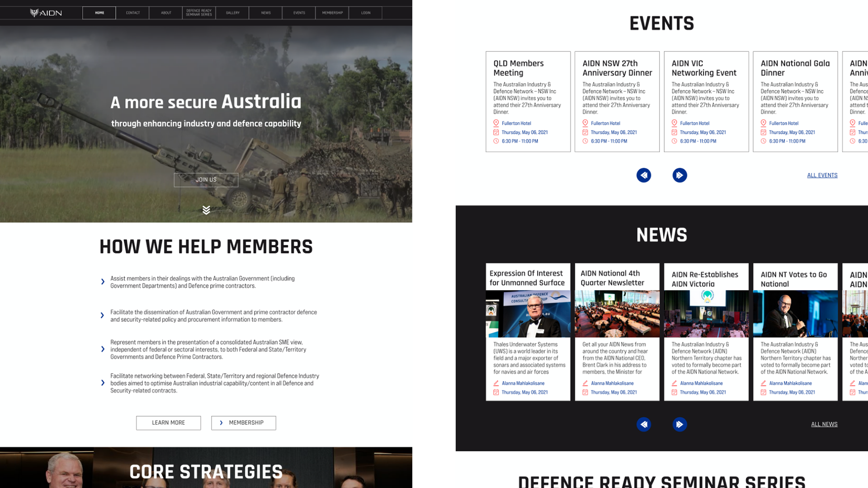Click location pin in National Gala Dinner card
Viewport: 868px width, 488px height.
tap(763, 123)
